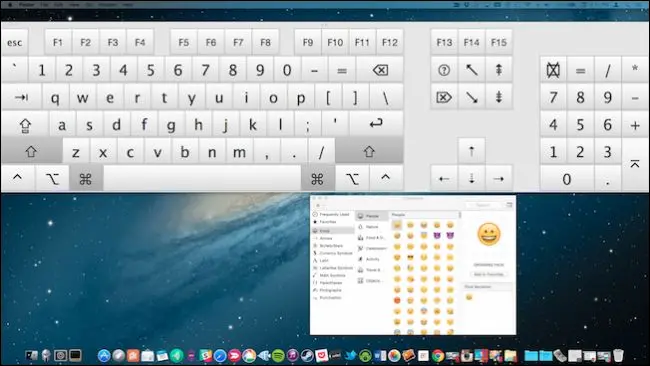The image size is (650, 366).
Task: Tap the space bar
Action: (x=202, y=179)
